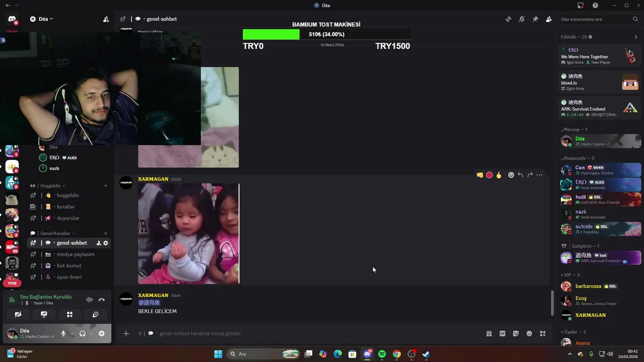Open user settings gear
This screenshot has width=644, height=362.
pos(102,333)
